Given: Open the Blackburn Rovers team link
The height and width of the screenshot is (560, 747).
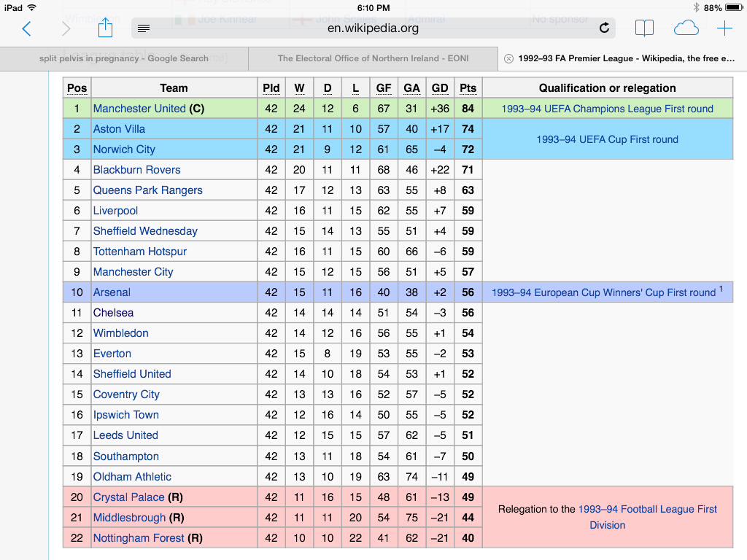Looking at the screenshot, I should click(136, 170).
